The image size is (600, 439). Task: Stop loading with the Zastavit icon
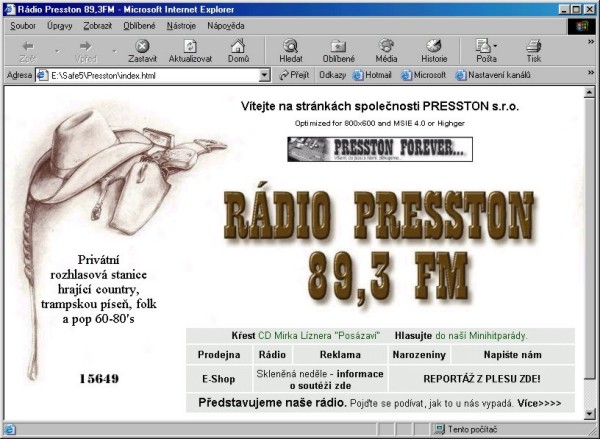[142, 46]
